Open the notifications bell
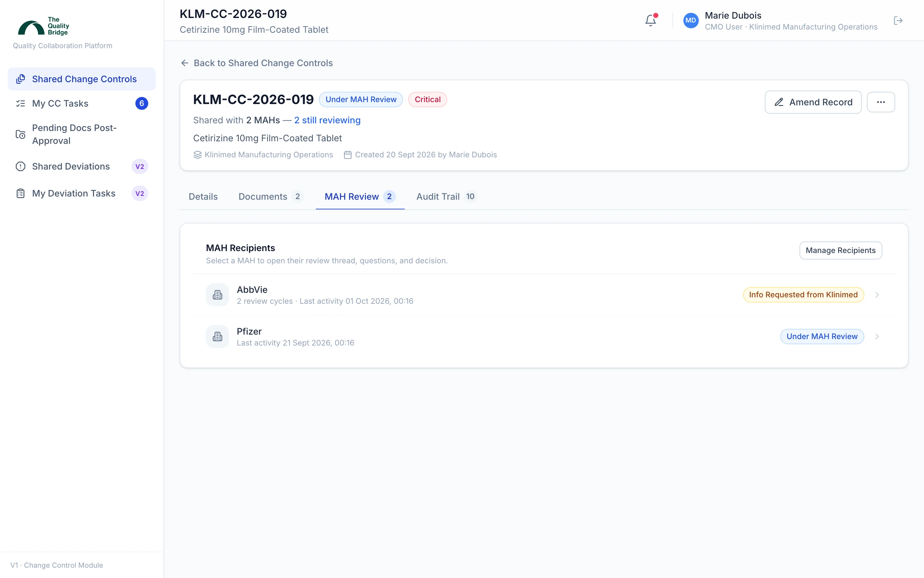Viewport: 924px width, 578px height. (651, 20)
